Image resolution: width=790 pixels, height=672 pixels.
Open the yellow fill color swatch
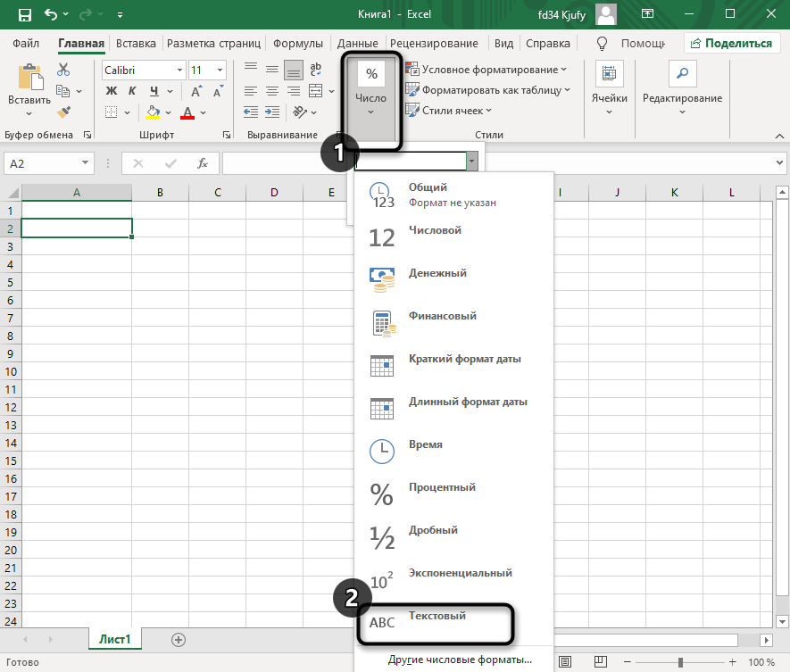point(154,112)
